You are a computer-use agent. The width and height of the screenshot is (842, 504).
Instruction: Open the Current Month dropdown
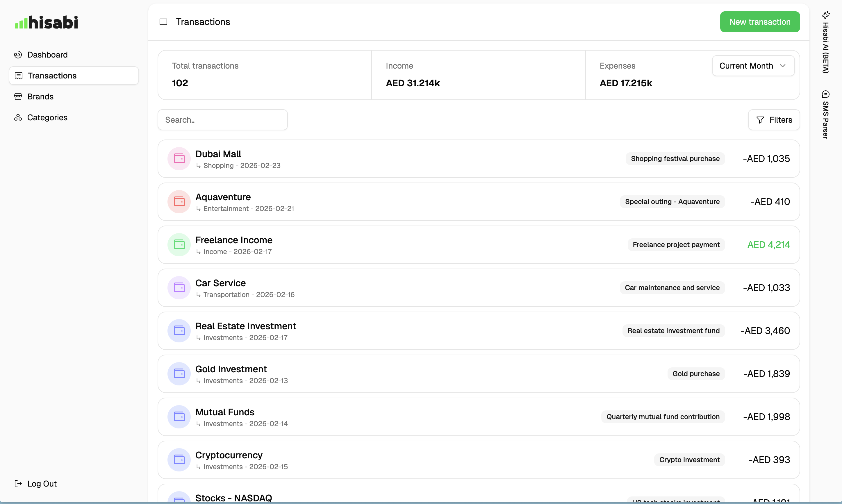(x=753, y=66)
